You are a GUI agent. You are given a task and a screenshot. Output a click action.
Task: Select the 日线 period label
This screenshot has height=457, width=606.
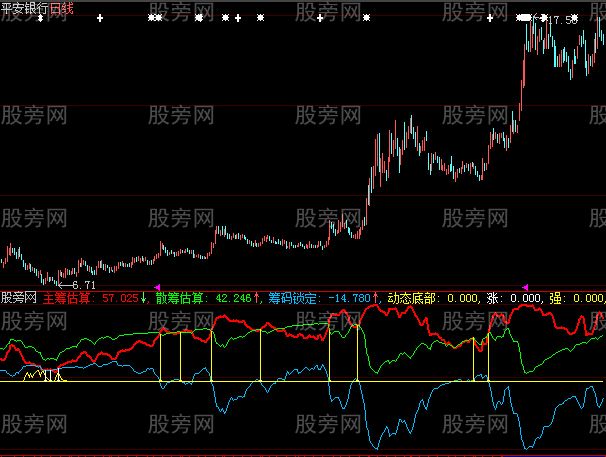click(61, 8)
